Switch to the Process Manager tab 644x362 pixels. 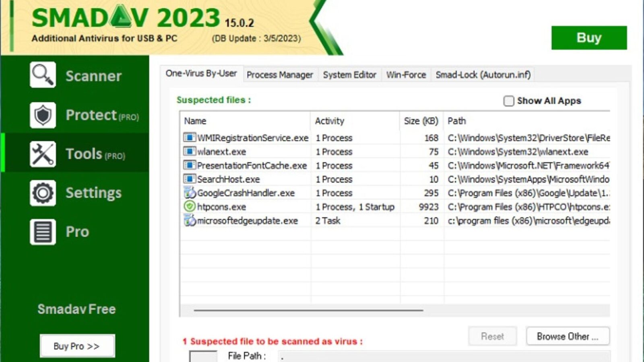click(x=281, y=75)
